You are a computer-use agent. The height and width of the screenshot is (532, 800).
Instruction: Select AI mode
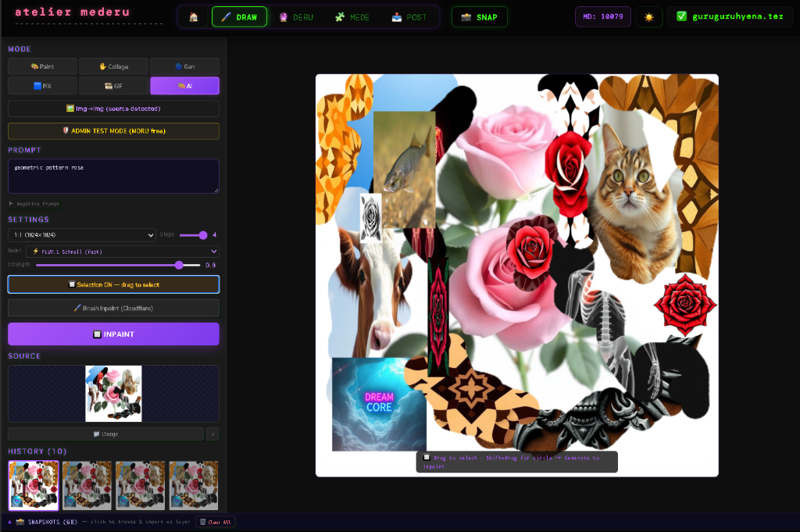click(x=184, y=86)
